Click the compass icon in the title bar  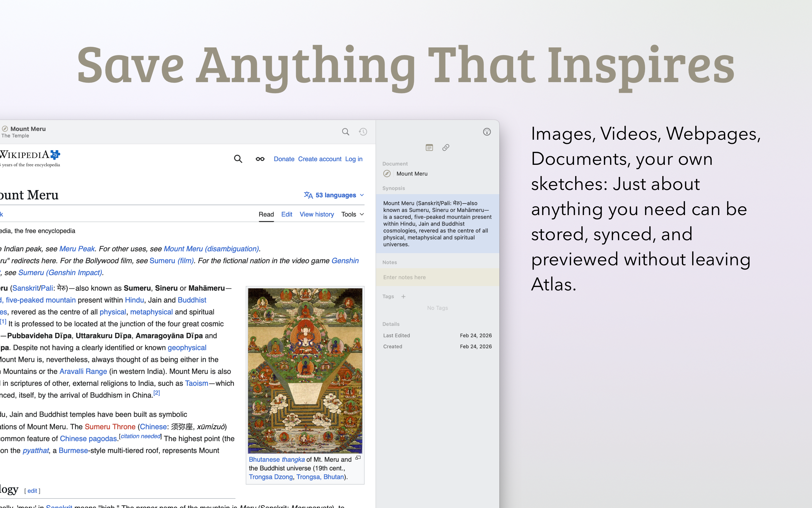tap(5, 129)
